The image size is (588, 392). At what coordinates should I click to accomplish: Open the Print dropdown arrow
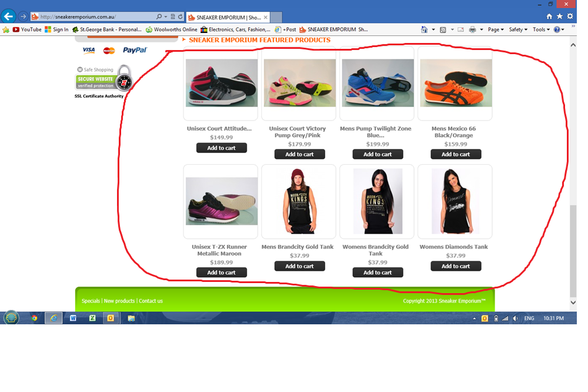pyautogui.click(x=482, y=29)
